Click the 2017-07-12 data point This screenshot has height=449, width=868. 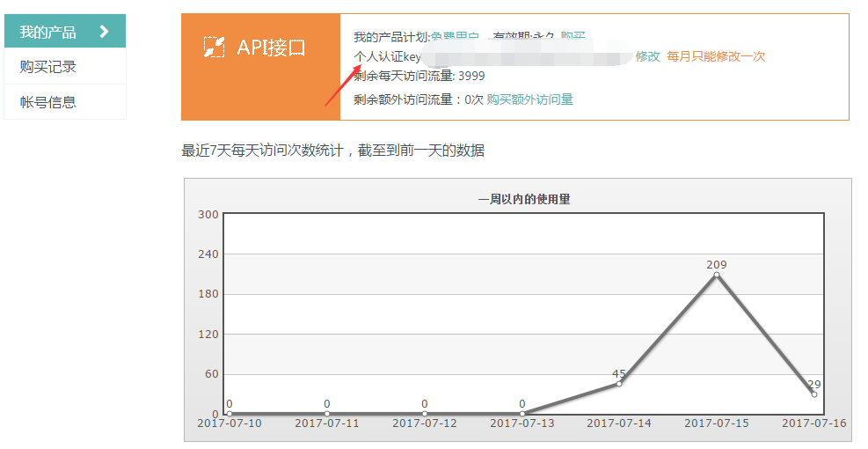pos(424,414)
